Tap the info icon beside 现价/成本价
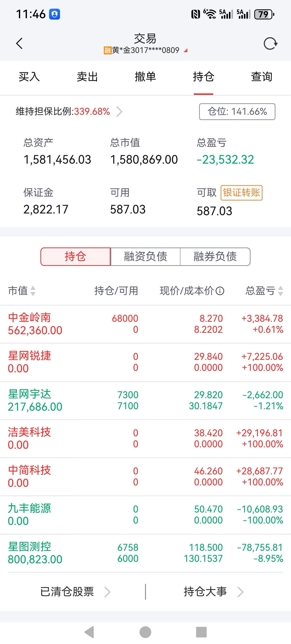This screenshot has width=291, height=644. 220,291
